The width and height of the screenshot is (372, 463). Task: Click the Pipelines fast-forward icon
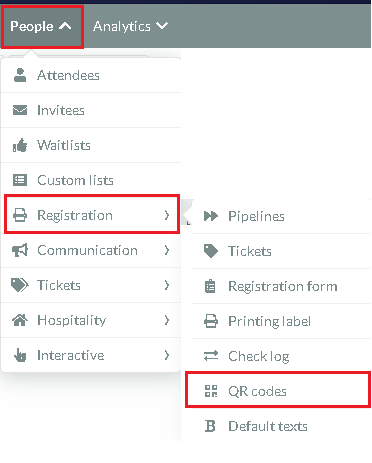click(x=211, y=216)
